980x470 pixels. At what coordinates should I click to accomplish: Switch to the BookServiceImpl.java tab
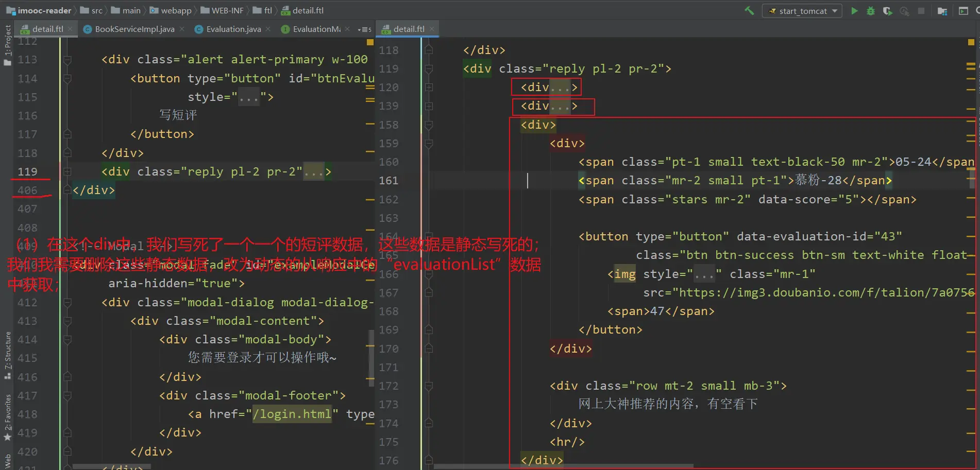pyautogui.click(x=134, y=29)
